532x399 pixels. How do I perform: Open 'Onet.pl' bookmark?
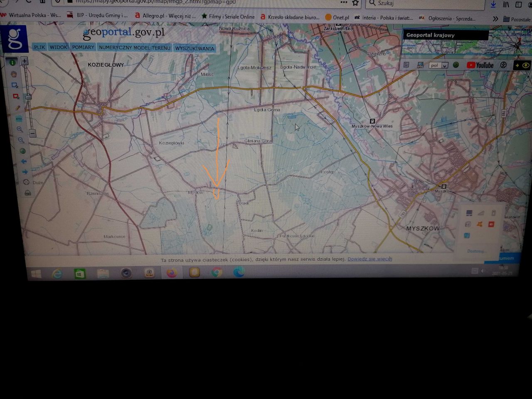337,17
